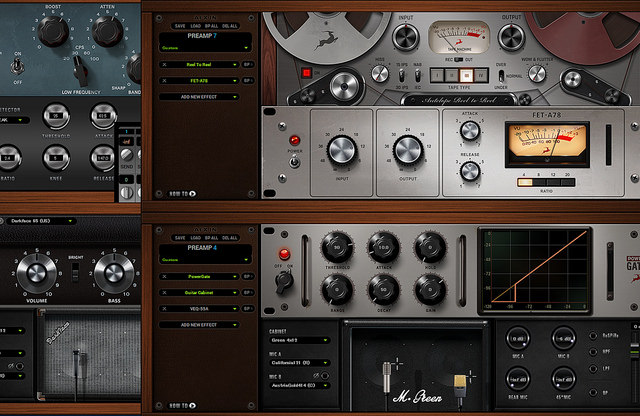Click How To play button in Preamp 7
Viewport: 640px width, 416px height.
point(192,194)
